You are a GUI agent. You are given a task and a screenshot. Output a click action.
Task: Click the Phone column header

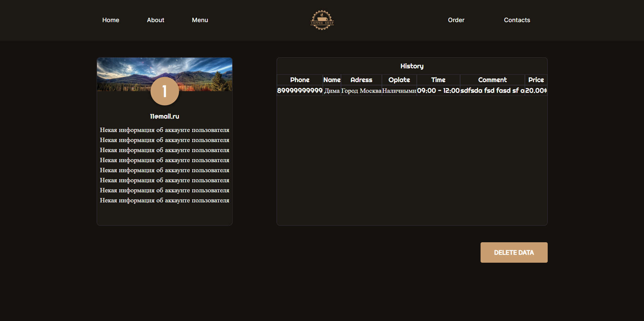click(x=300, y=80)
